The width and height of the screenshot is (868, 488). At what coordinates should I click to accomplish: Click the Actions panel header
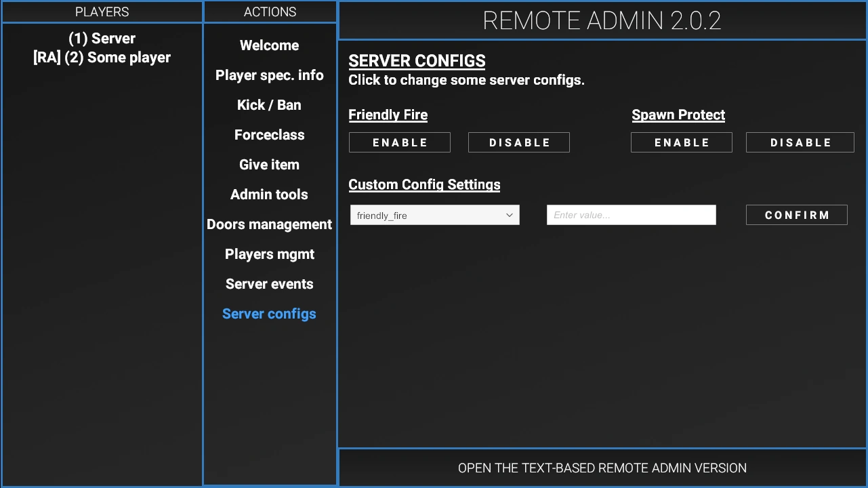point(270,12)
